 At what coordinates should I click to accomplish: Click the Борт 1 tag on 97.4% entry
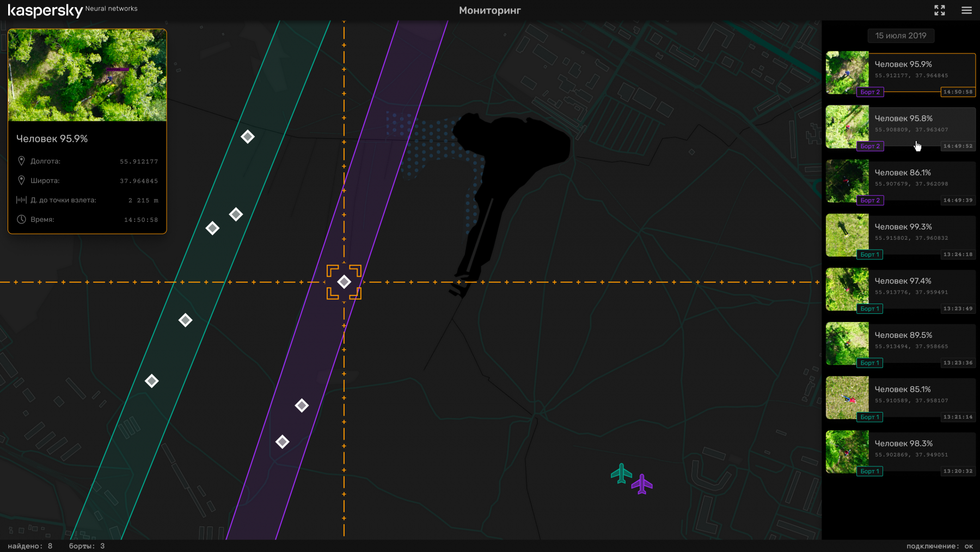click(869, 309)
